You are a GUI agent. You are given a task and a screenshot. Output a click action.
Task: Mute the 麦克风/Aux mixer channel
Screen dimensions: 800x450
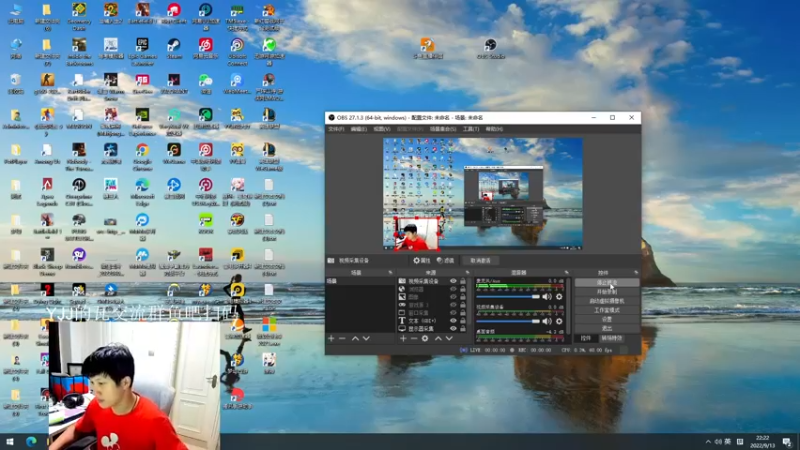(x=547, y=296)
